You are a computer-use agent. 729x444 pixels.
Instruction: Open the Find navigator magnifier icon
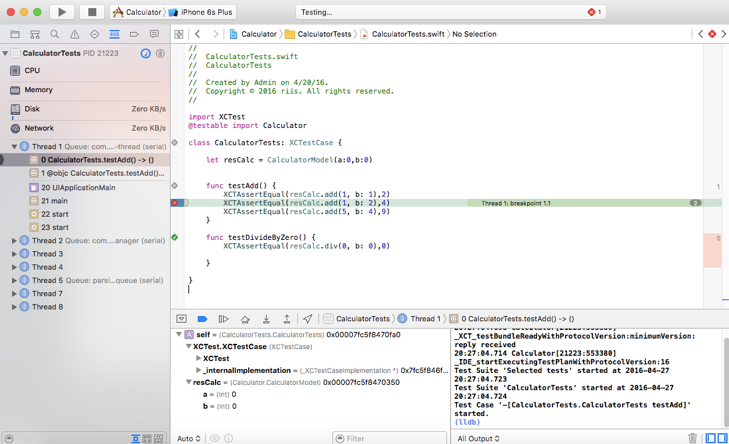pyautogui.click(x=54, y=34)
